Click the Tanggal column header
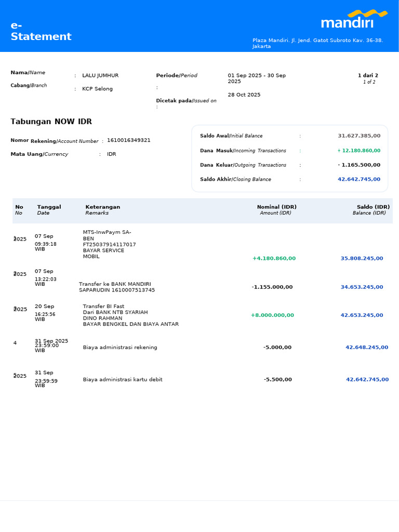The height and width of the screenshot is (532, 399). coord(49,207)
